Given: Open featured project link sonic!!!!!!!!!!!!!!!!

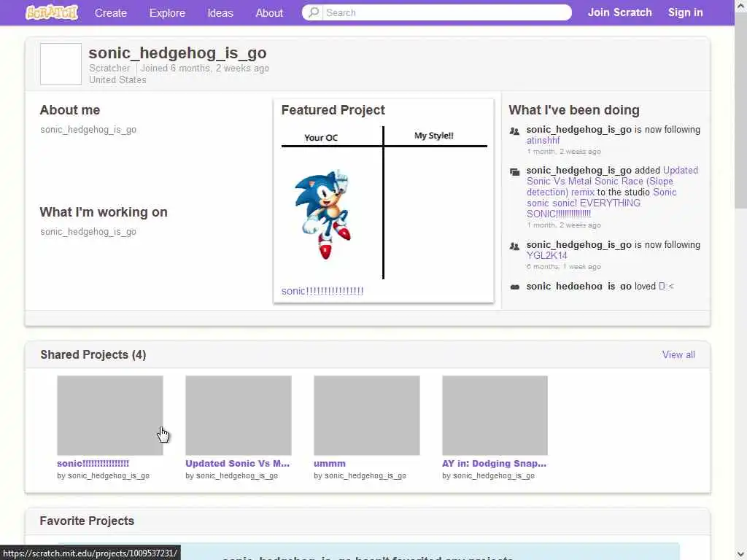Looking at the screenshot, I should (322, 291).
